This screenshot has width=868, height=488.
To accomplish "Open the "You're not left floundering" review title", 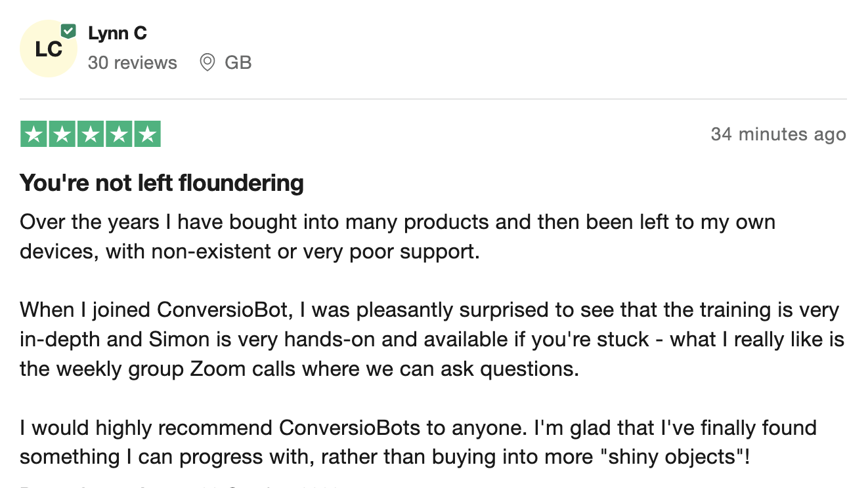I will (162, 183).
